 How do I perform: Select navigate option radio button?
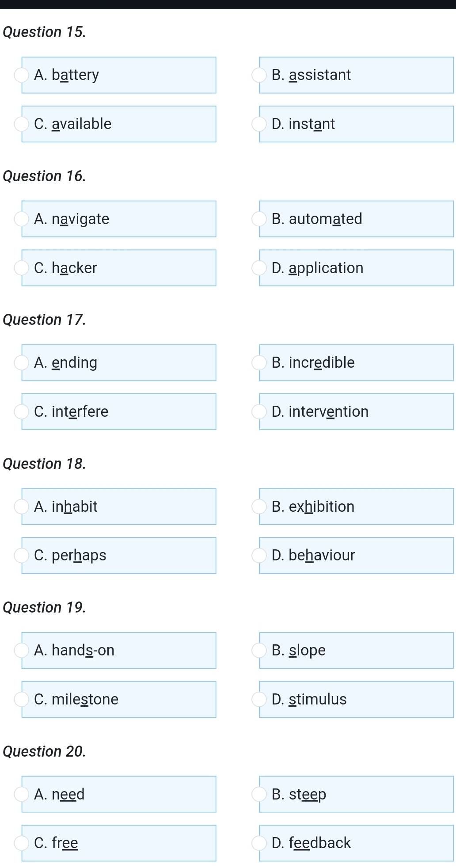click(x=21, y=219)
